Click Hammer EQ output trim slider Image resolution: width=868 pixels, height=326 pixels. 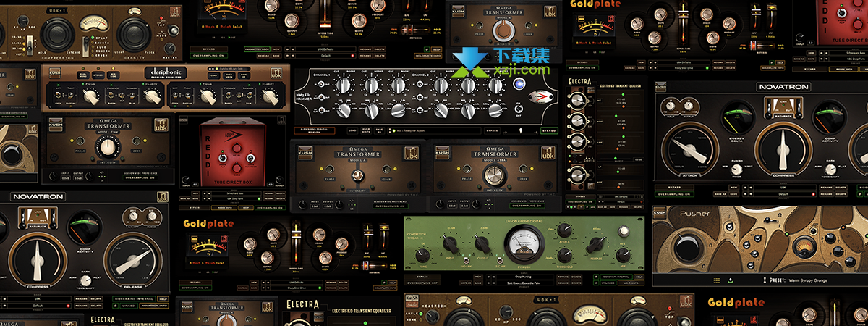coord(521,130)
